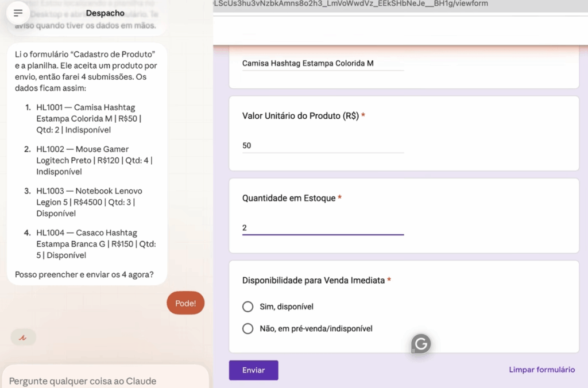The image size is (588, 388).
Task: Select 'Não, em pré-venda/indisponível' radio option
Action: [x=247, y=329]
